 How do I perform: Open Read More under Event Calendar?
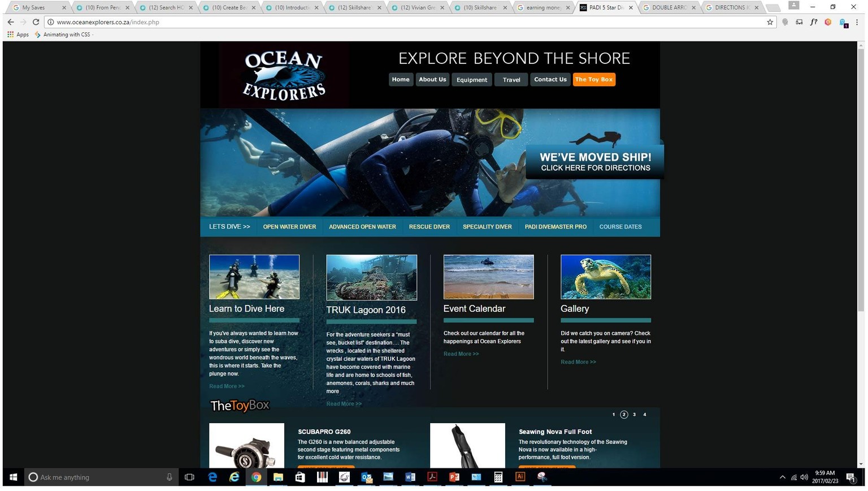coord(461,354)
